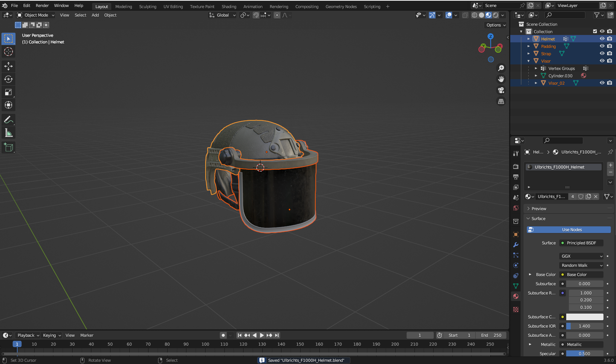Disable camera render visibility for Strap
The image size is (616, 364).
pyautogui.click(x=610, y=53)
